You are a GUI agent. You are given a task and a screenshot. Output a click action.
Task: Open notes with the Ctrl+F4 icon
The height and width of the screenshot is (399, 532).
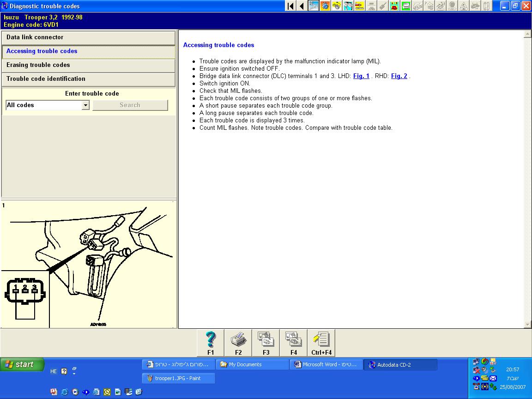(321, 342)
